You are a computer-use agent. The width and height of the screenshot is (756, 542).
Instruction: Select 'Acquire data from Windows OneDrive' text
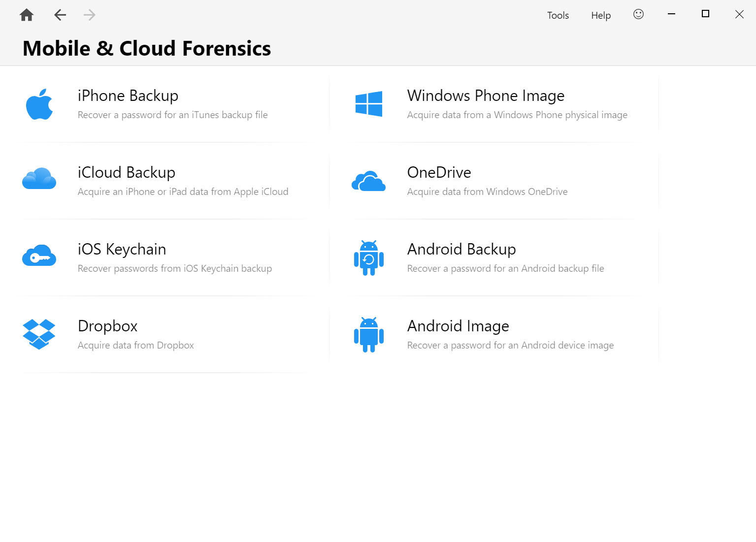(x=488, y=191)
